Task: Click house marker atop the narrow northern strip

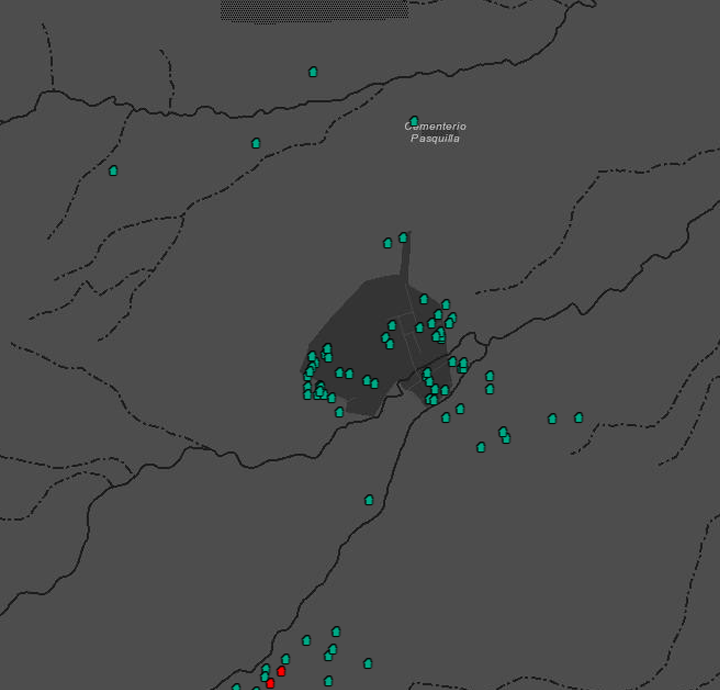Action: [x=404, y=238]
